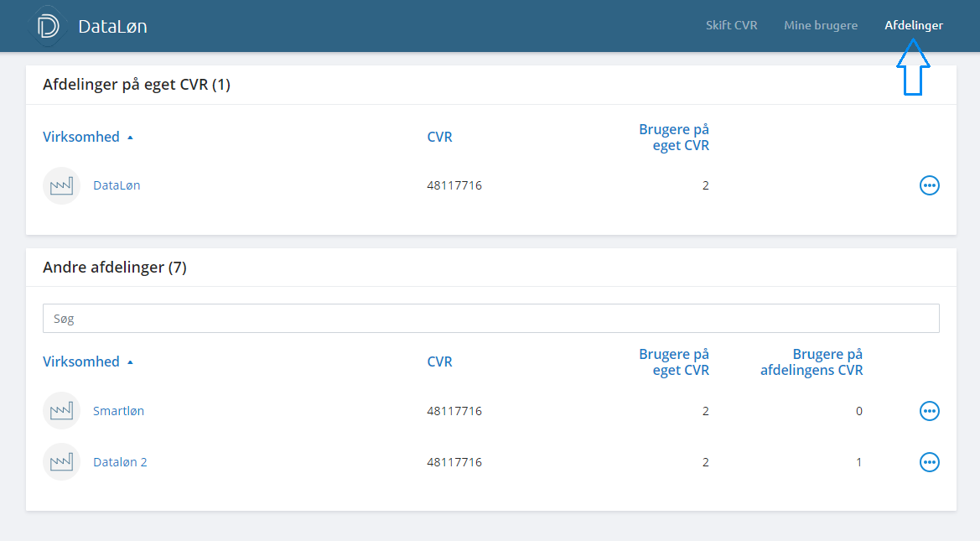Click the factory icon beside Smartløn
The width and height of the screenshot is (980, 541).
coord(61,411)
